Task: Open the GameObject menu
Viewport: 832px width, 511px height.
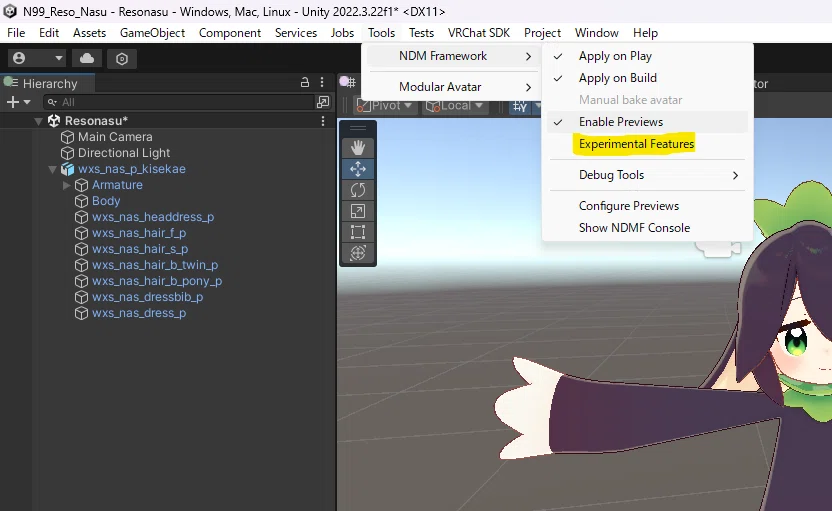Action: coord(152,33)
